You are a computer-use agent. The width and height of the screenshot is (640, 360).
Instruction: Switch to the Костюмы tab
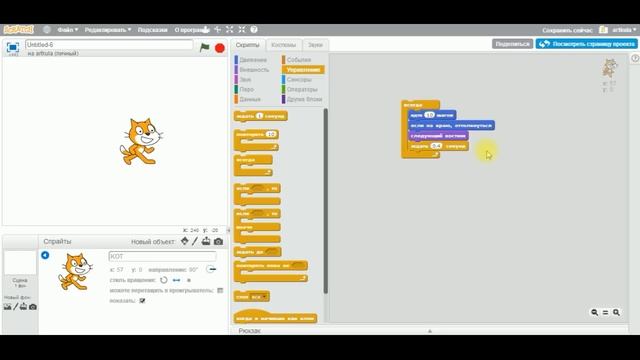[284, 45]
